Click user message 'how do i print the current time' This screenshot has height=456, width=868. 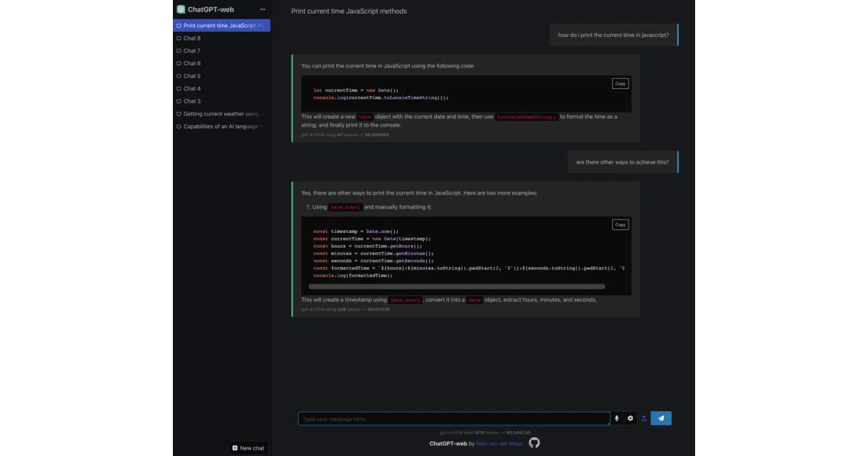613,35
